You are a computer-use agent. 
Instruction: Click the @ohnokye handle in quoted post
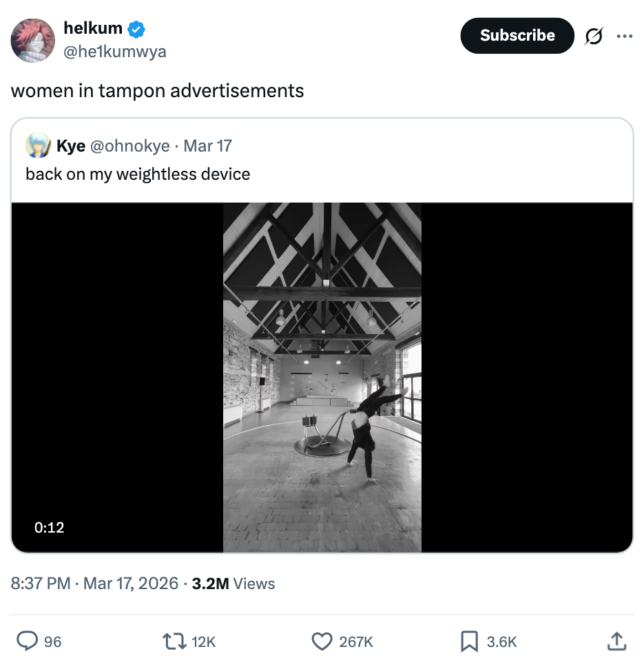tap(129, 146)
